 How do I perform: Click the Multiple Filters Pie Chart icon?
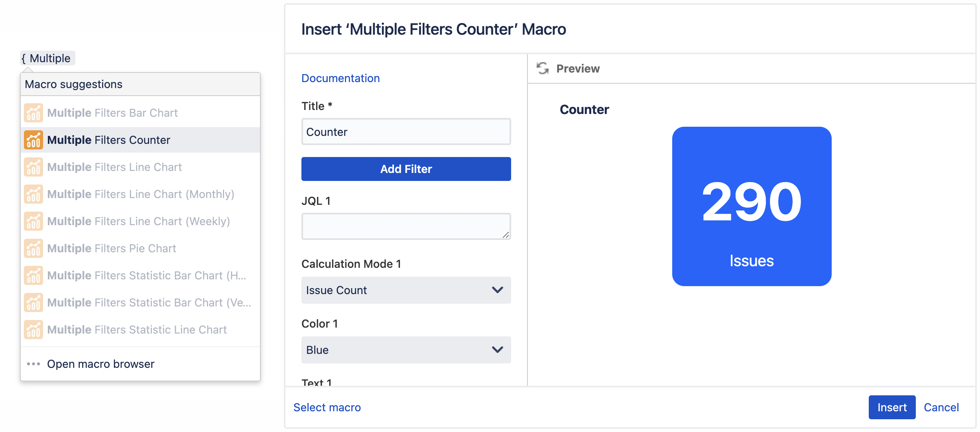click(x=33, y=248)
